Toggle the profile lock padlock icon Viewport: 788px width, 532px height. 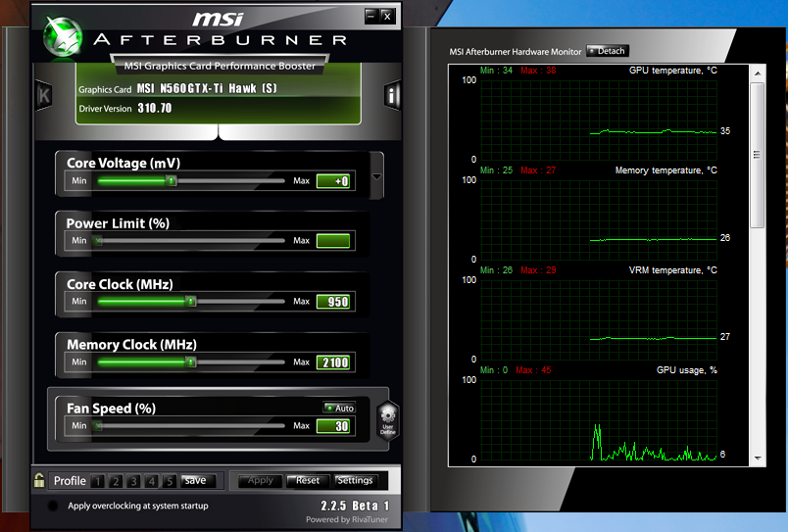click(x=39, y=480)
